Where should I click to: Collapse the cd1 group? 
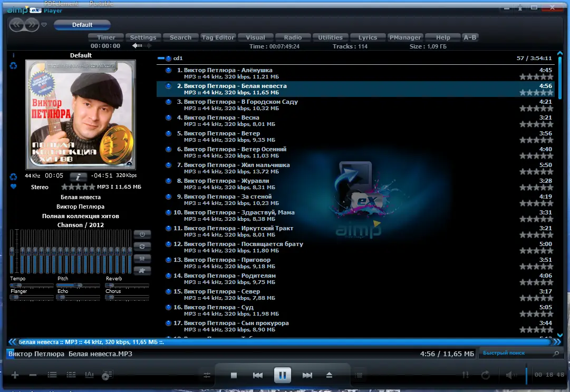pyautogui.click(x=160, y=58)
